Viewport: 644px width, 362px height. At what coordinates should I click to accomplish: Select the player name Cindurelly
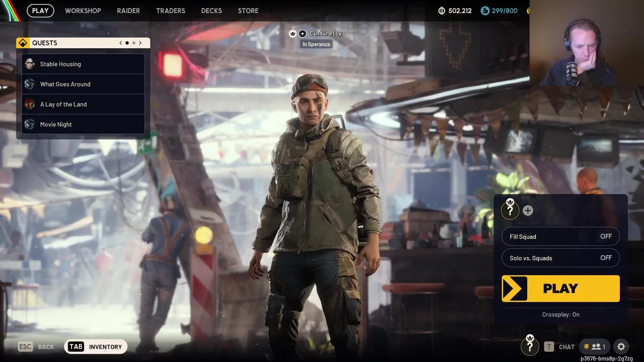(326, 34)
